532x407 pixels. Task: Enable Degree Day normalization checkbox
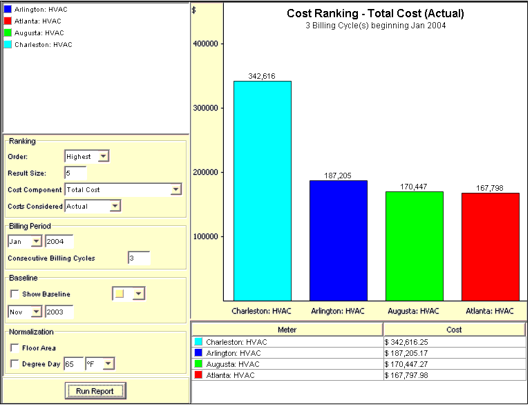(15, 363)
